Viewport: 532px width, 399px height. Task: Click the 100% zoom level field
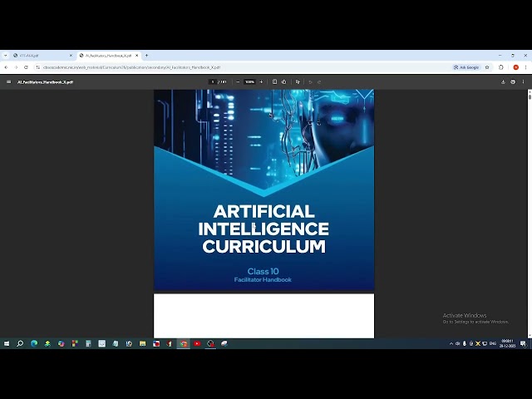tap(249, 82)
